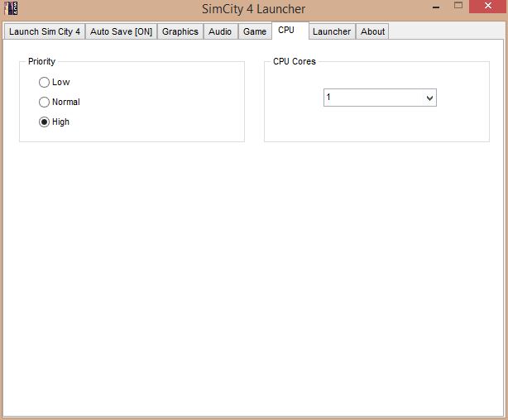
Task: Click the CPU Cores group label
Action: 295,61
